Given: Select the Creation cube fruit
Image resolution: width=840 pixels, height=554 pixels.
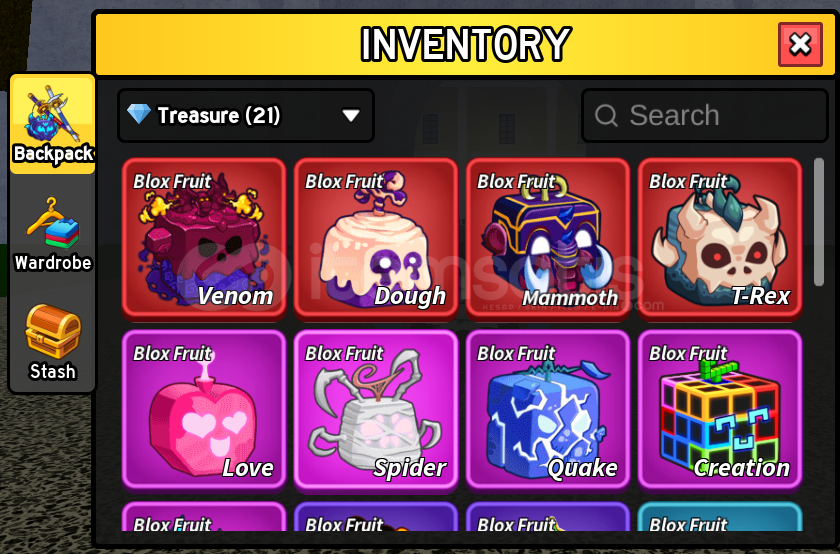Looking at the screenshot, I should pos(719,410).
